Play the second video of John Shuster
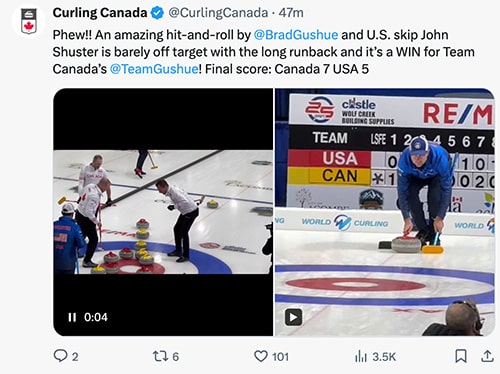500x374 pixels. pos(293,317)
